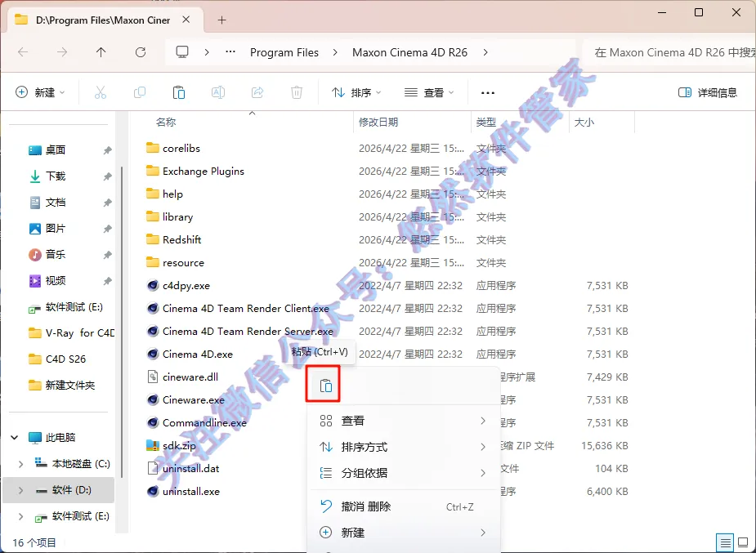Screen dimensions: 756x553
Task: Click the Share icon in the toolbar
Action: pos(257,92)
